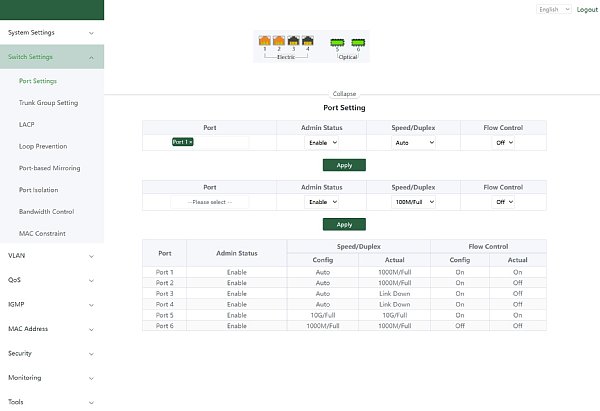Open the English language selector
The height and width of the screenshot is (411, 600).
click(549, 9)
